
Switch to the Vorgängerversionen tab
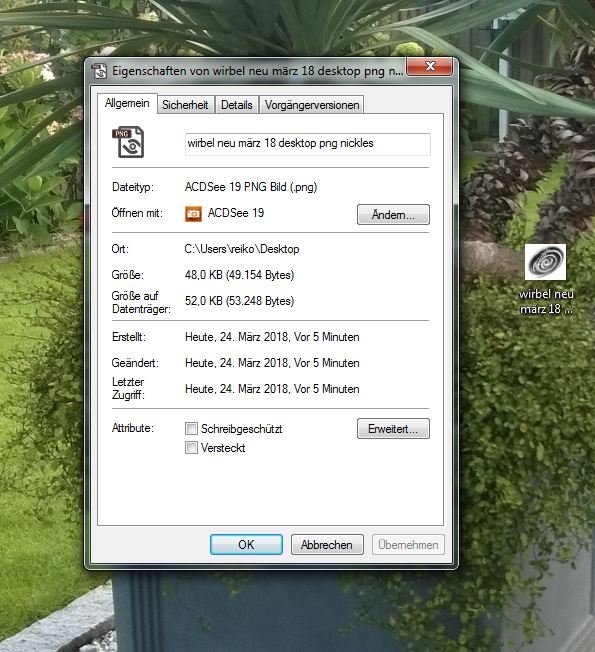312,105
